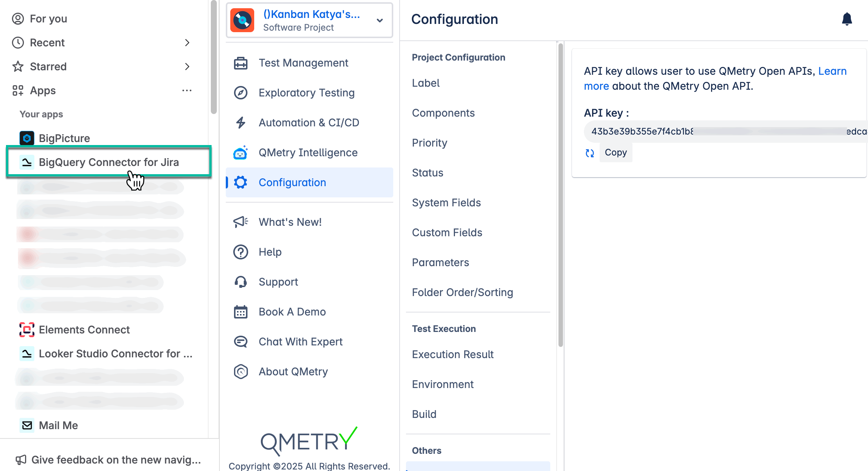
Task: Expand the Starred section
Action: 188,67
